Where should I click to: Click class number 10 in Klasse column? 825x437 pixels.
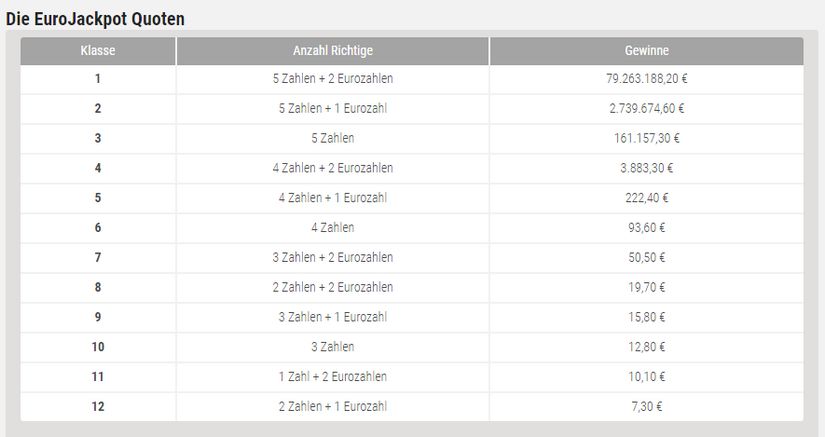click(x=98, y=347)
